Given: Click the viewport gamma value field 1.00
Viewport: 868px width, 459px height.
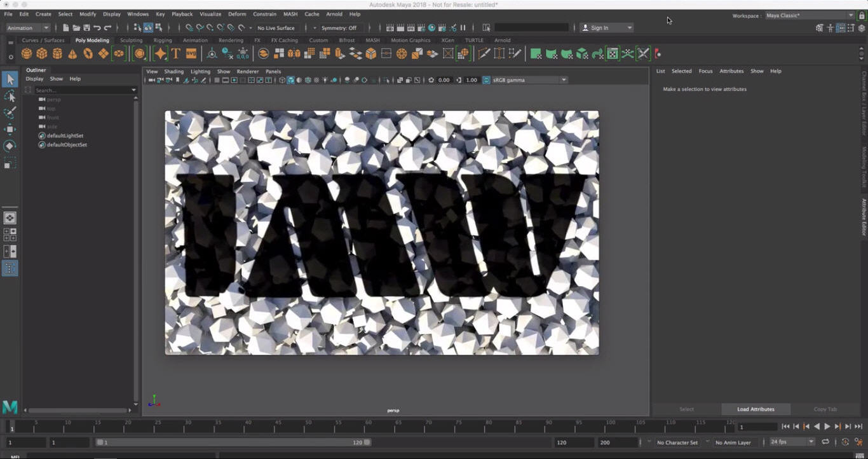Looking at the screenshot, I should pos(471,80).
